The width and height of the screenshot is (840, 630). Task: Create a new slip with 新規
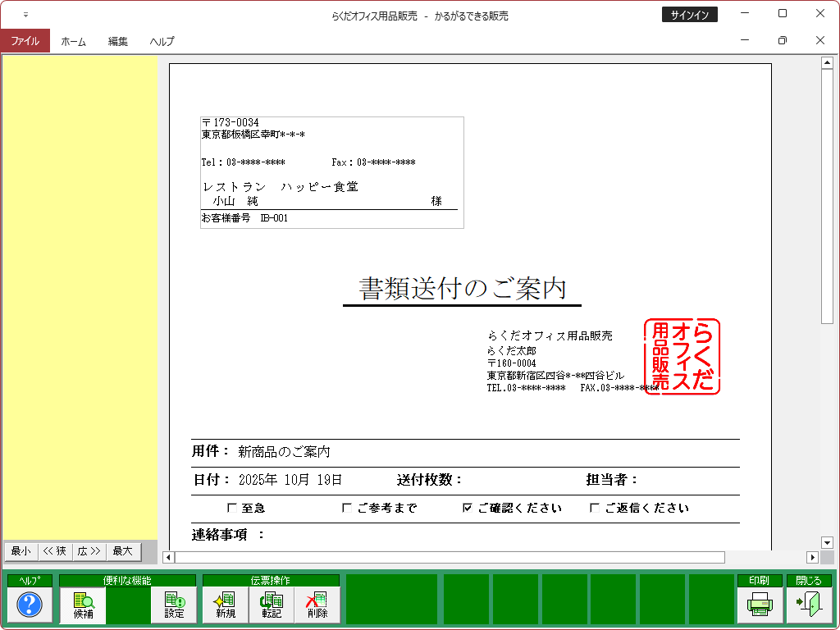[x=226, y=605]
